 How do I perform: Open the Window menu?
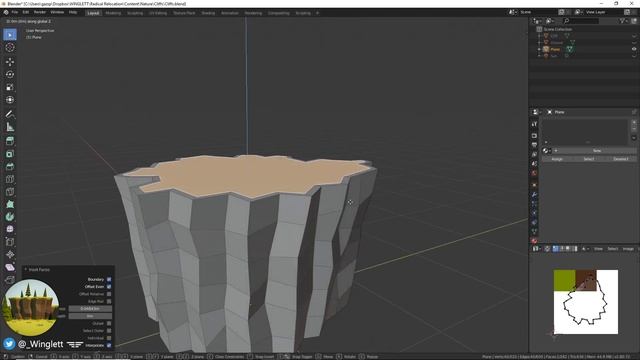57,13
